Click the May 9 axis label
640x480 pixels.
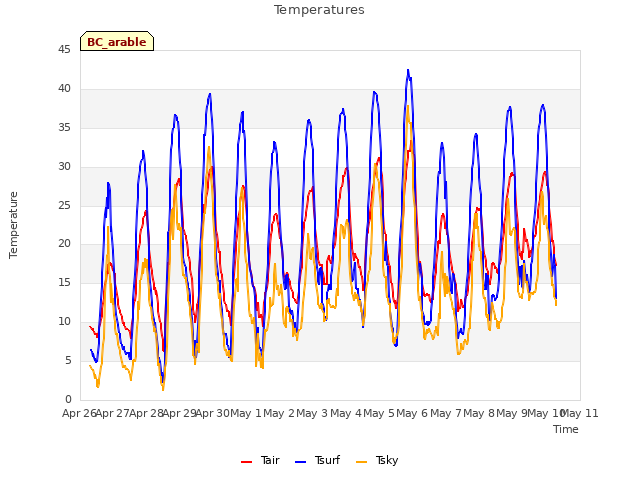point(513,413)
